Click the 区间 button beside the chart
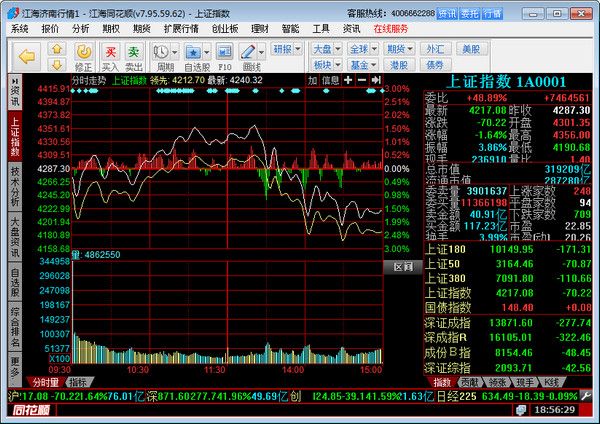The image size is (600, 424). point(403,267)
